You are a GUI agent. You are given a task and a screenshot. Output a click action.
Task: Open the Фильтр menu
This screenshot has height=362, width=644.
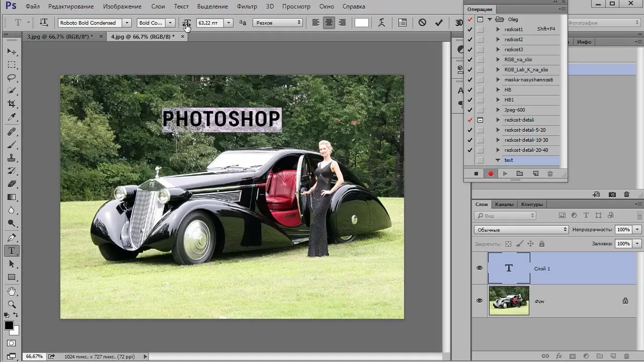247,7
